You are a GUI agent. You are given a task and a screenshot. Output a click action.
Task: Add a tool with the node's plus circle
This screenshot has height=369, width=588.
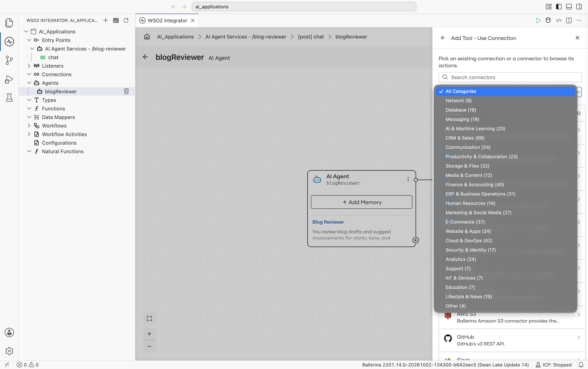(x=416, y=240)
